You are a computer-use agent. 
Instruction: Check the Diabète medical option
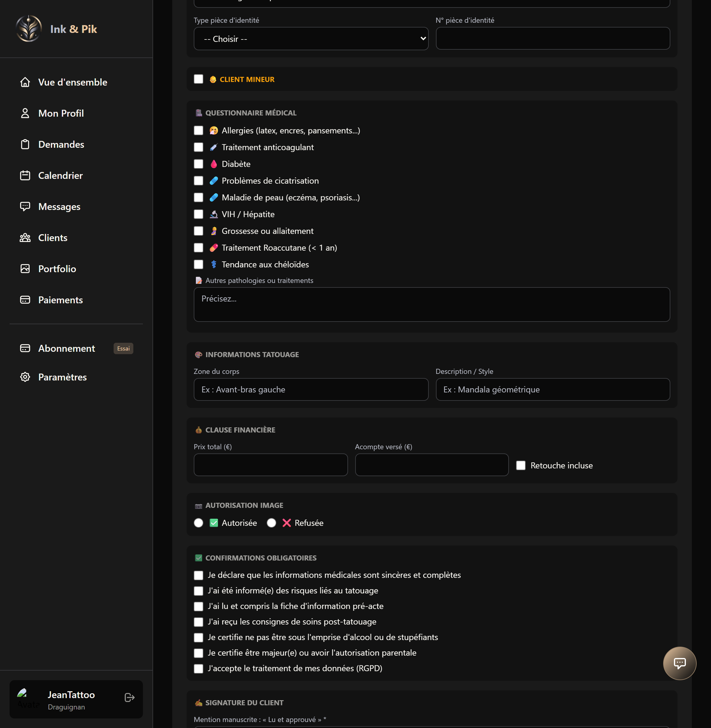(198, 164)
